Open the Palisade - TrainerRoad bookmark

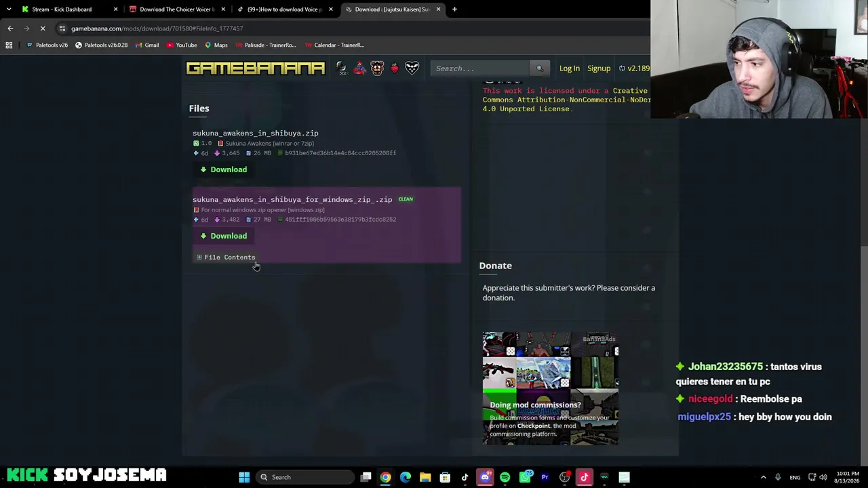265,45
